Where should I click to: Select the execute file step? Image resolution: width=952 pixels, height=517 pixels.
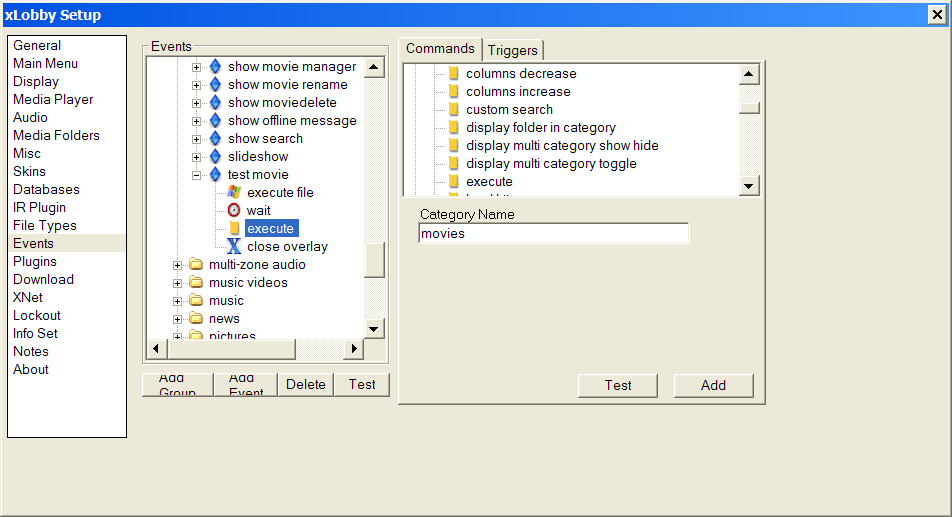pos(280,193)
